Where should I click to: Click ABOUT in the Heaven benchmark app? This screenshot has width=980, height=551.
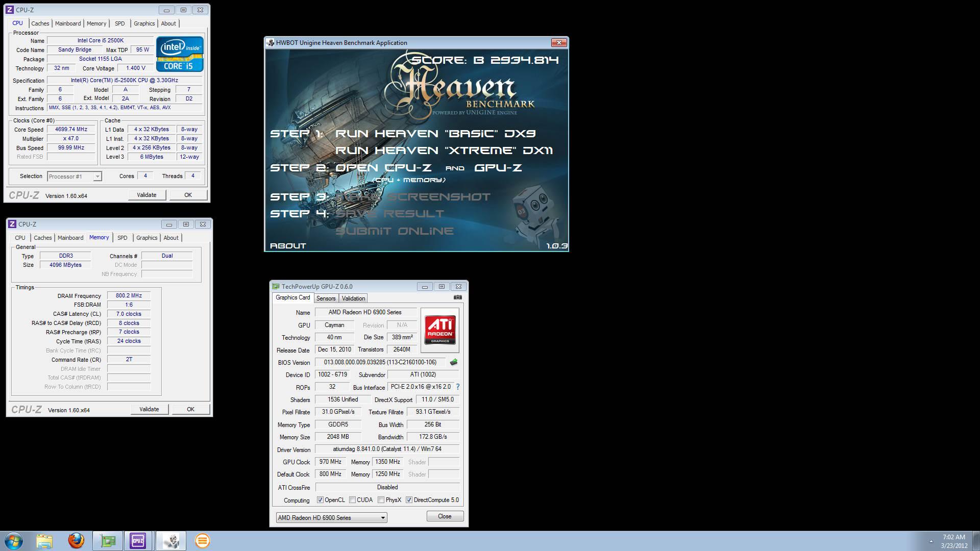(x=288, y=245)
